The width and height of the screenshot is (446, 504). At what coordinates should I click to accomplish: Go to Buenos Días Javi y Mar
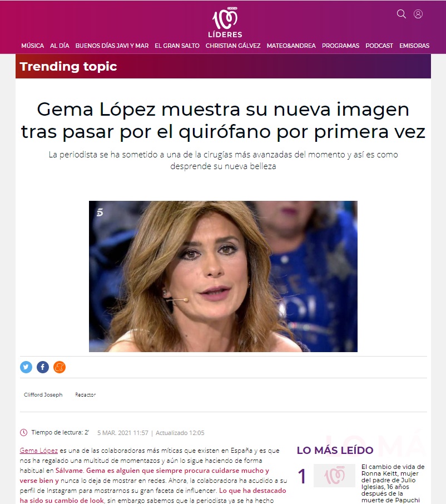click(112, 46)
